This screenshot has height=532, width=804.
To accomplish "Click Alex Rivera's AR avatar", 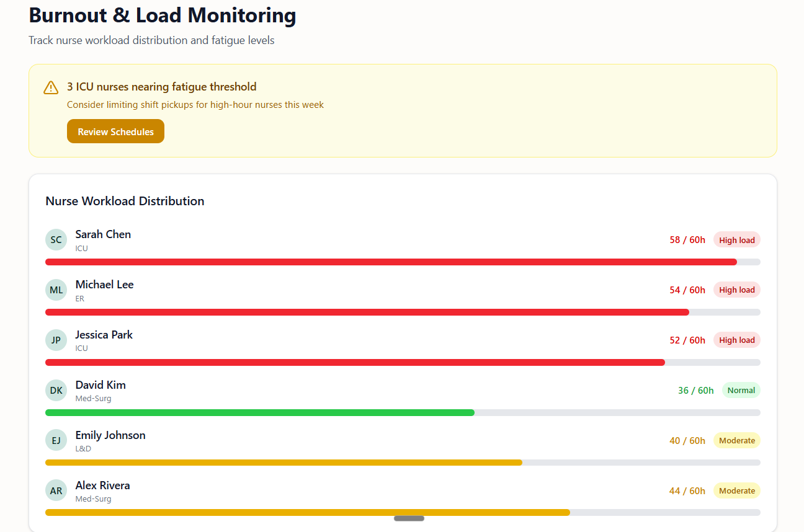I will 56,491.
